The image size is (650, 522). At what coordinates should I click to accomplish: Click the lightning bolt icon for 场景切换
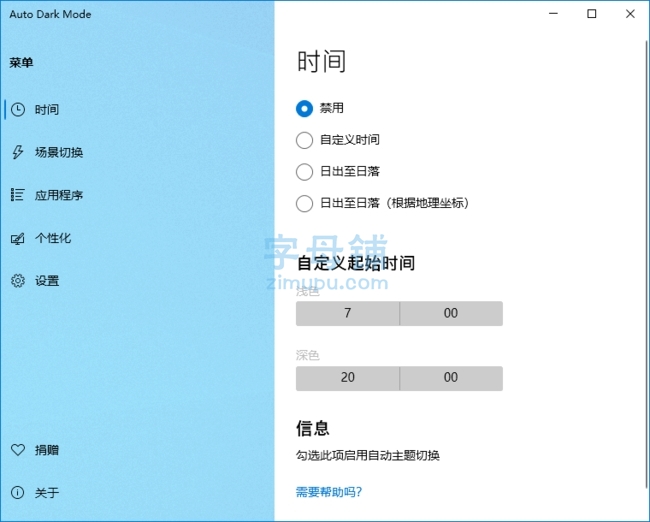[17, 152]
